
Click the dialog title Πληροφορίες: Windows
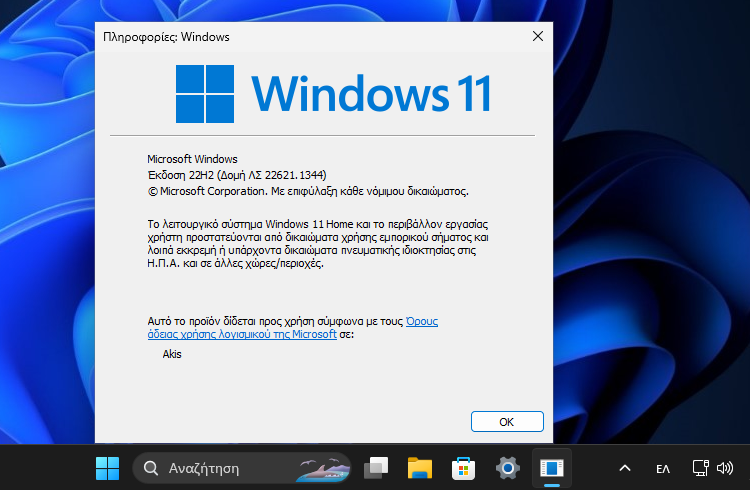(166, 37)
